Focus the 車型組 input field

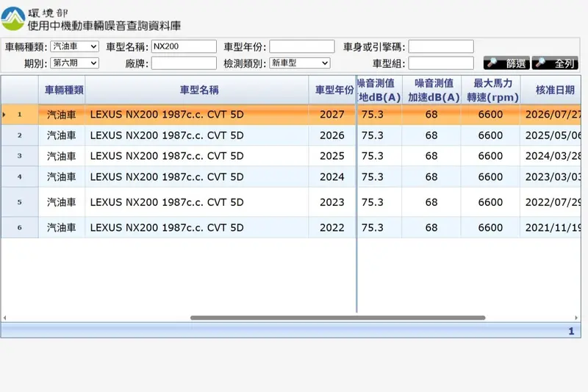[x=441, y=63]
